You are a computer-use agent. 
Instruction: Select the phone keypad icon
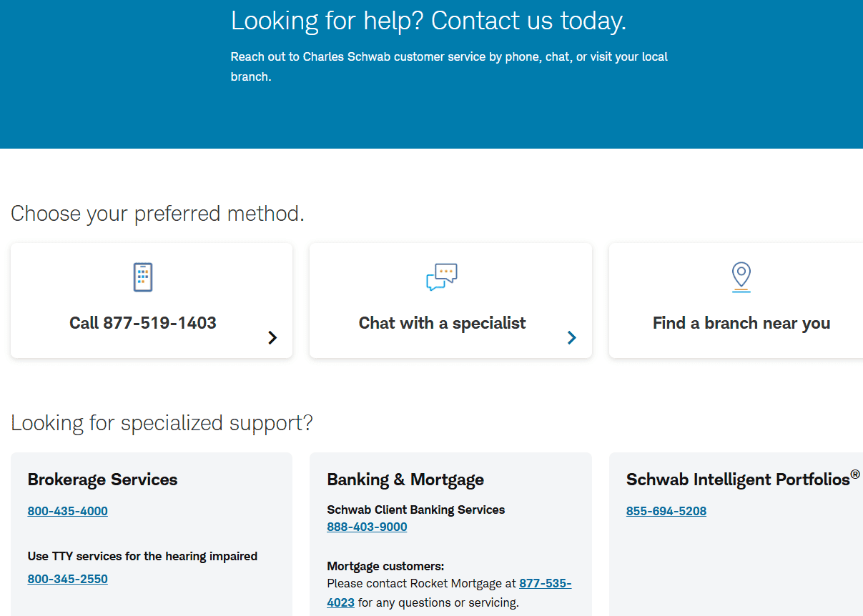142,277
